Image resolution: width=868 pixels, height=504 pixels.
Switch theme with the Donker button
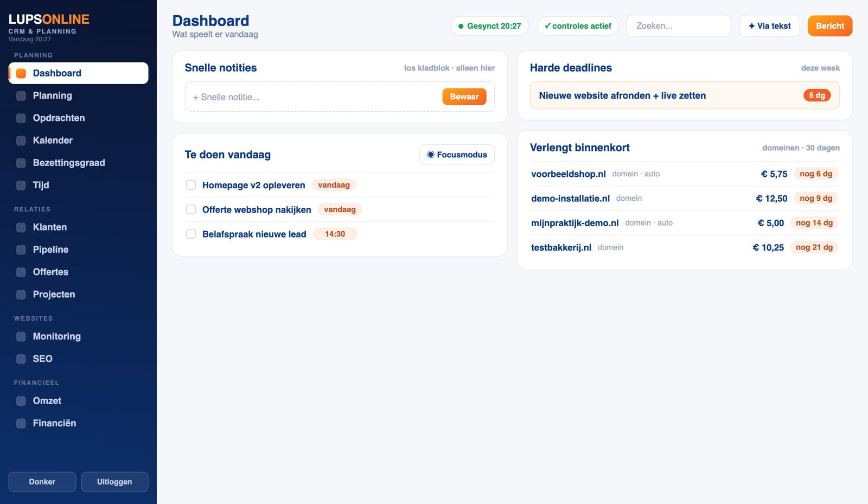point(42,482)
